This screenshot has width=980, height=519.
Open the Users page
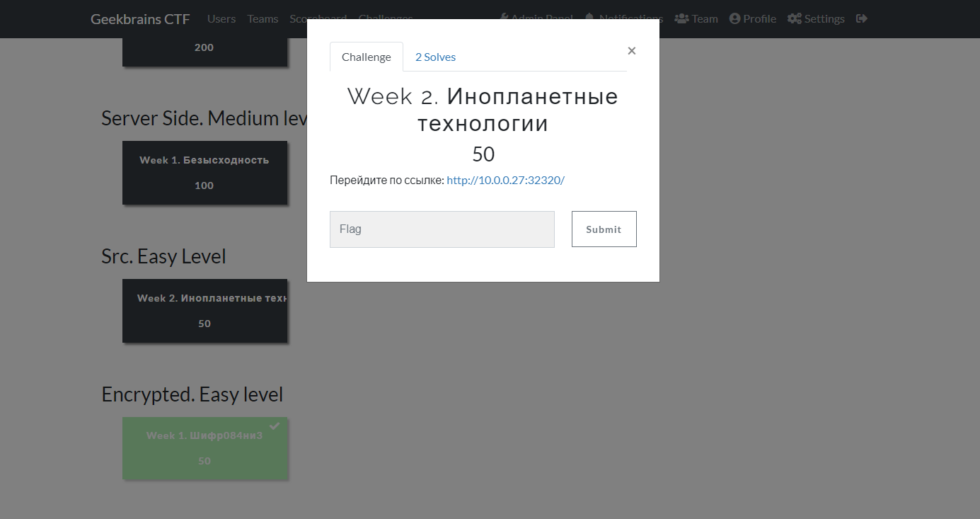[x=221, y=19]
